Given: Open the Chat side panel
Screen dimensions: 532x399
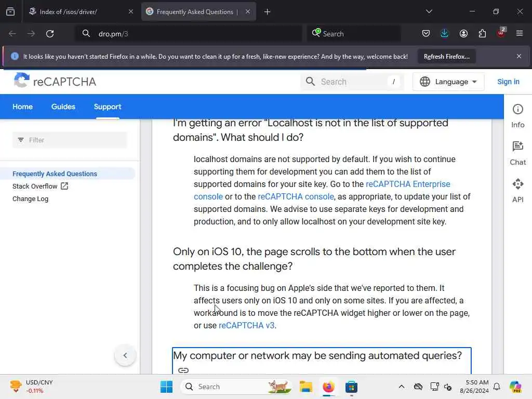Looking at the screenshot, I should coord(518,153).
